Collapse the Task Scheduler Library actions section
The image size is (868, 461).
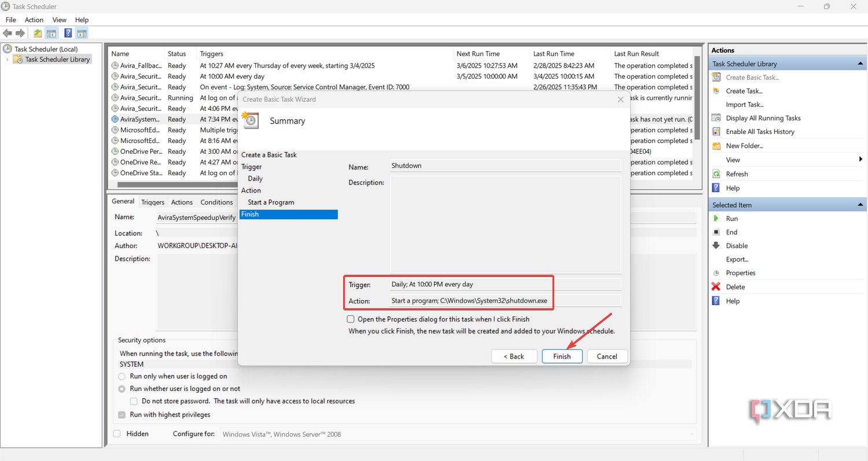[860, 64]
